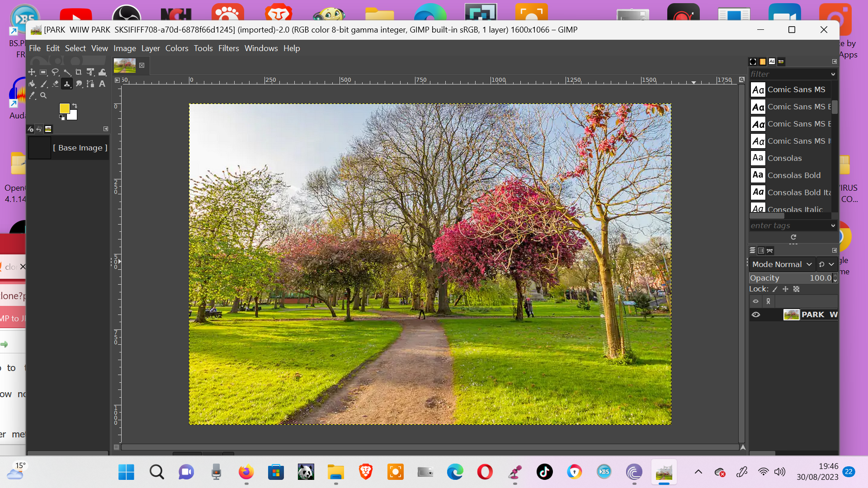Image resolution: width=868 pixels, height=488 pixels.
Task: Select the Smudge tool
Action: click(79, 84)
